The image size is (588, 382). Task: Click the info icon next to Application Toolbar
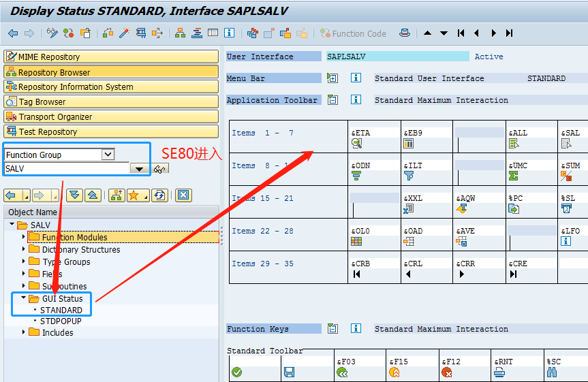click(x=356, y=99)
